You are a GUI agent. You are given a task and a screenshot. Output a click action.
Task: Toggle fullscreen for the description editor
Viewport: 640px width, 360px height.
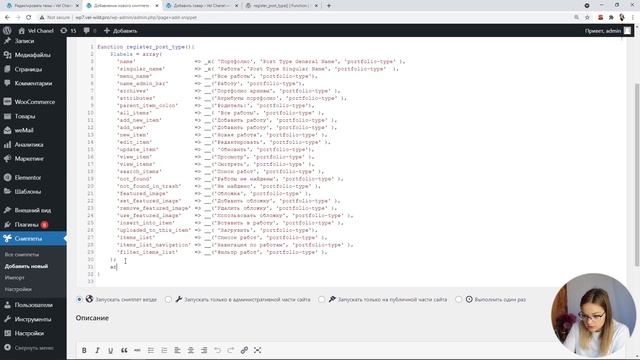257,350
